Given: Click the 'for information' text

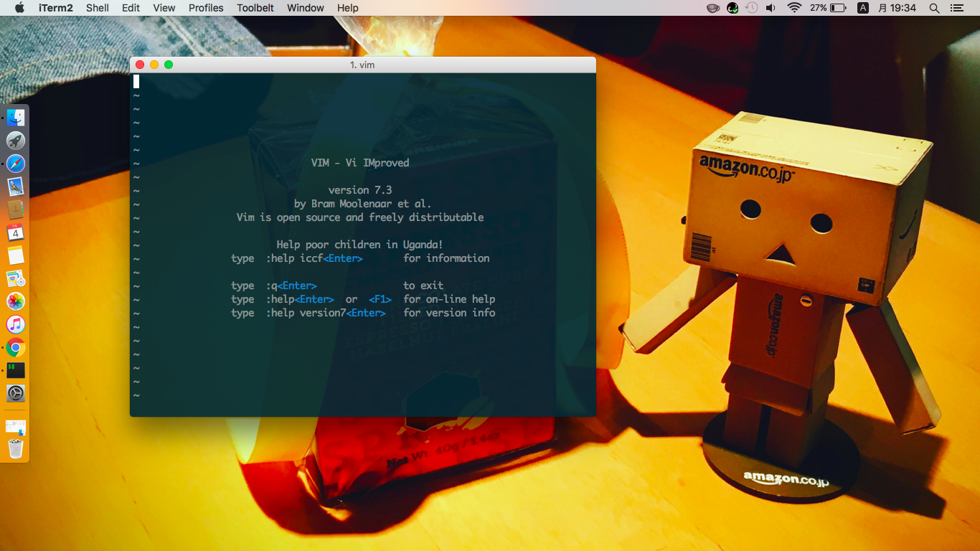Looking at the screenshot, I should tap(446, 258).
